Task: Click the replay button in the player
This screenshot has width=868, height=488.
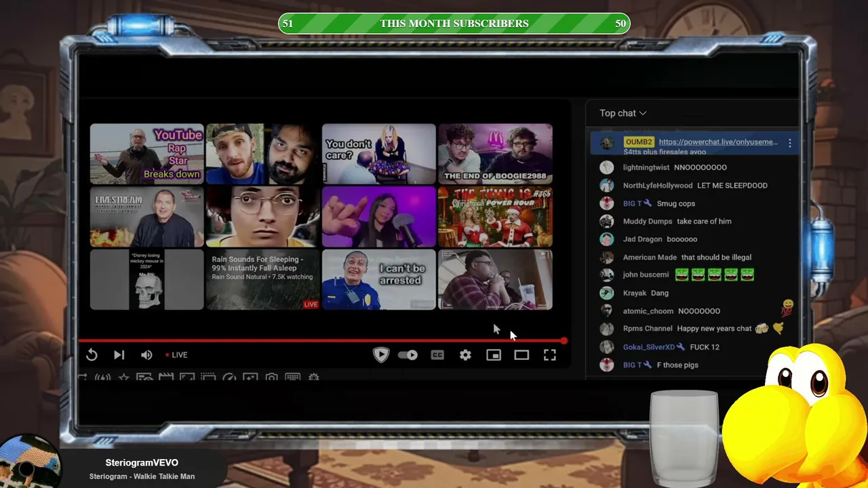Action: click(92, 354)
